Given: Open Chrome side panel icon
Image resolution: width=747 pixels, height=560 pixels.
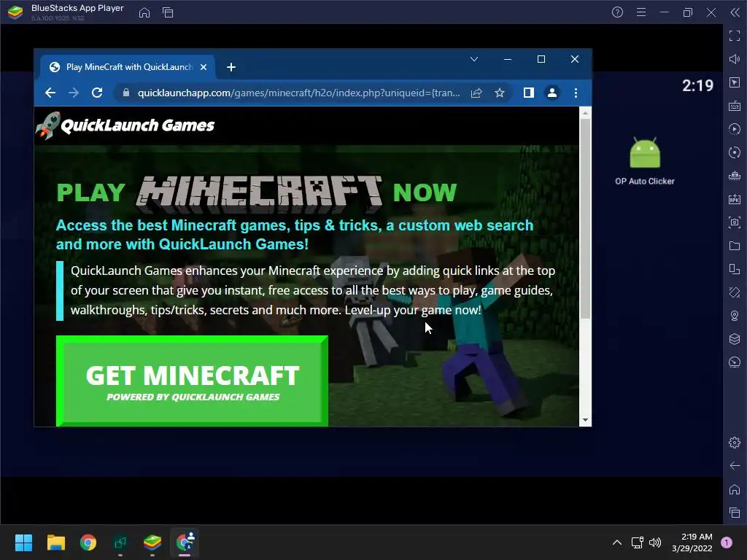Looking at the screenshot, I should pyautogui.click(x=528, y=93).
